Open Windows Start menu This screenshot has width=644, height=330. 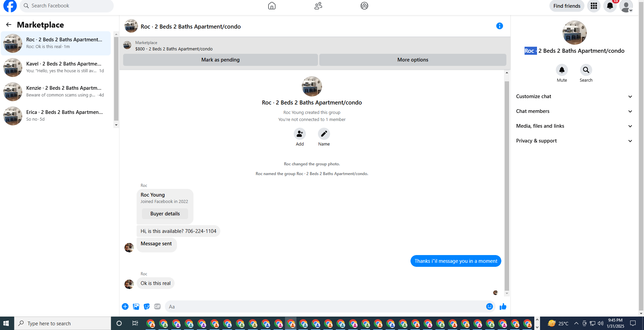pyautogui.click(x=6, y=323)
